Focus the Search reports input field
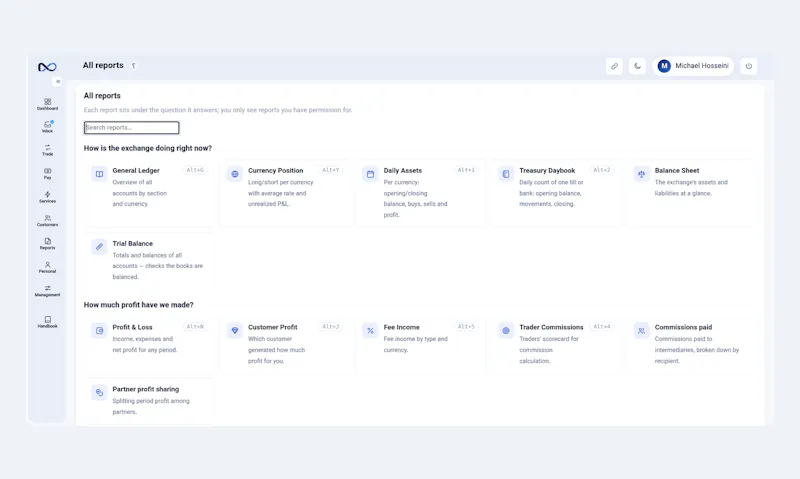 point(132,128)
